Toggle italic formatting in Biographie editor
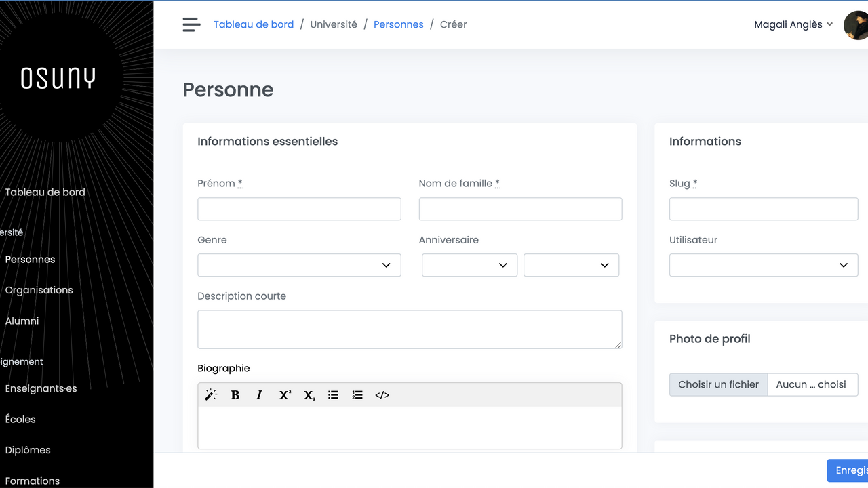Screen dimensions: 868x488 point(259,395)
